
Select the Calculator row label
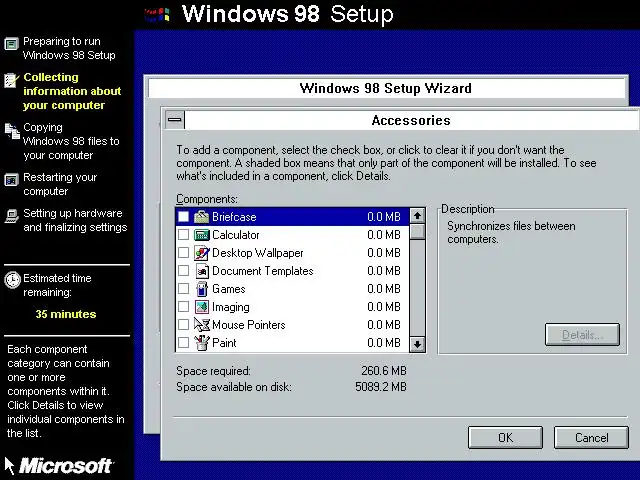pos(236,235)
